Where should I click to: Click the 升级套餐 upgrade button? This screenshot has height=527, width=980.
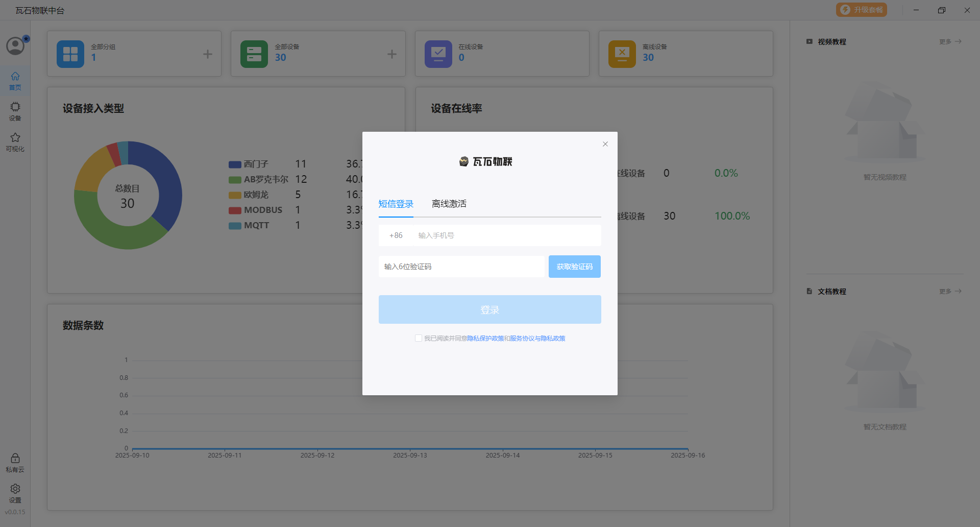click(x=862, y=10)
